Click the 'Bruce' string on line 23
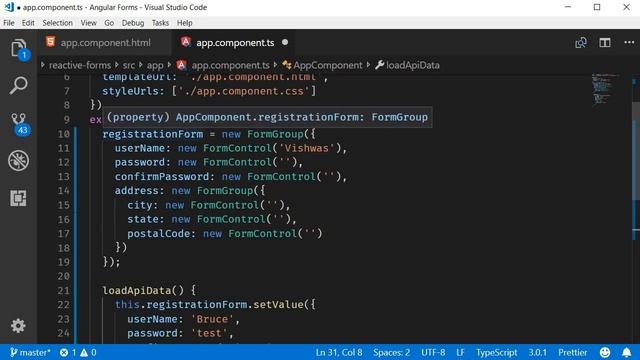Image resolution: width=640 pixels, height=360 pixels. click(212, 319)
